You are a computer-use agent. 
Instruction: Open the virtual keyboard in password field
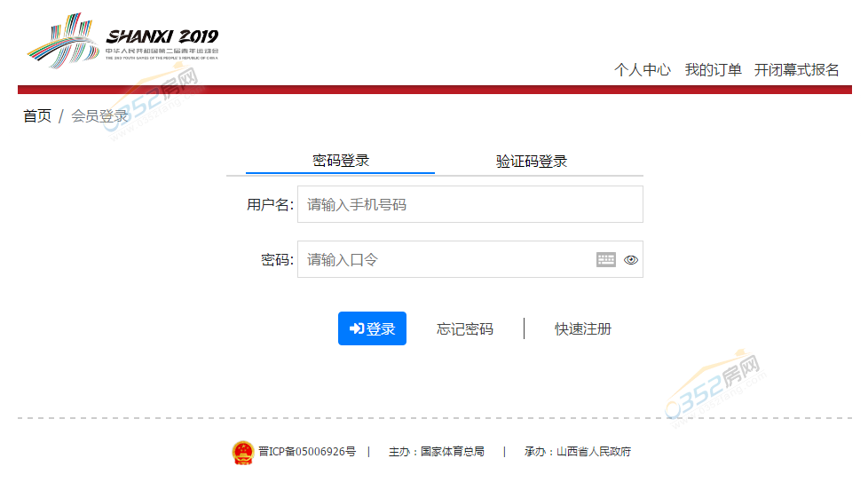tap(605, 260)
